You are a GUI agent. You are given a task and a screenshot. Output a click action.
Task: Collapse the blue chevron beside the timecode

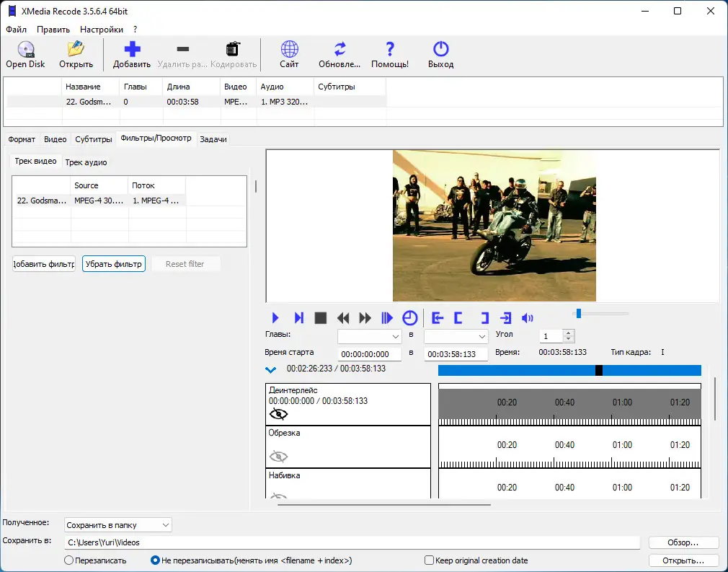click(271, 370)
